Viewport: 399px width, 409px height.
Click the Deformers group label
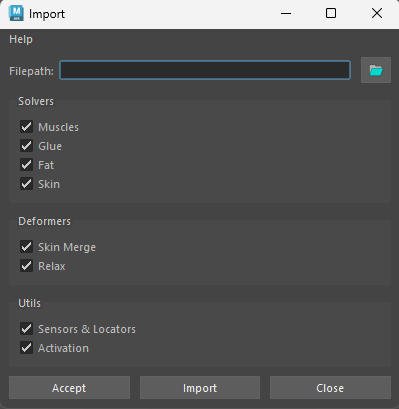[44, 221]
